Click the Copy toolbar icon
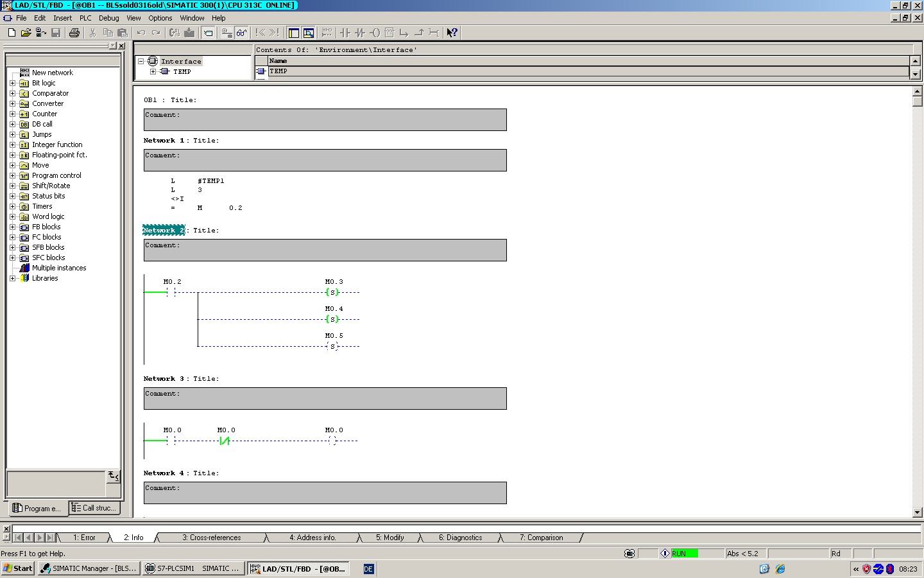 (x=108, y=33)
